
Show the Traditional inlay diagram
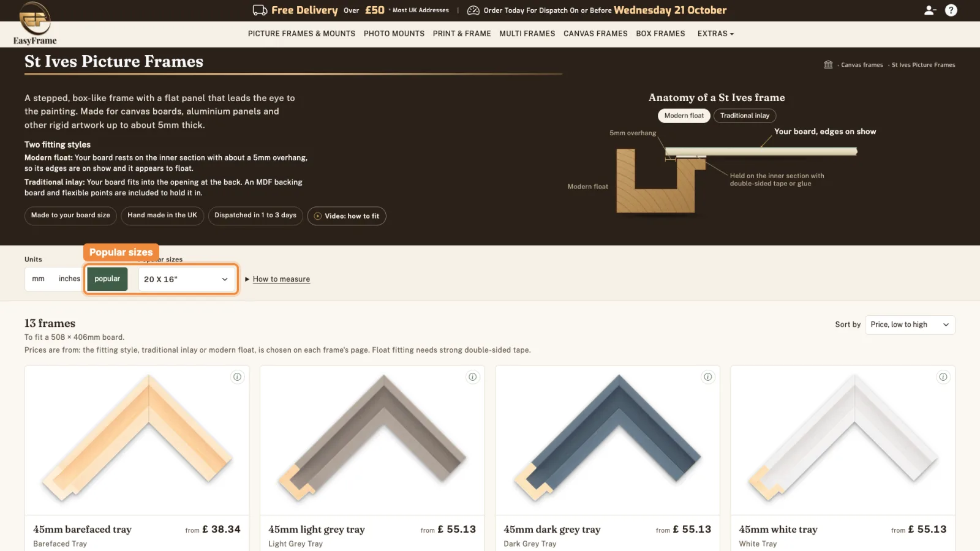[x=745, y=116]
